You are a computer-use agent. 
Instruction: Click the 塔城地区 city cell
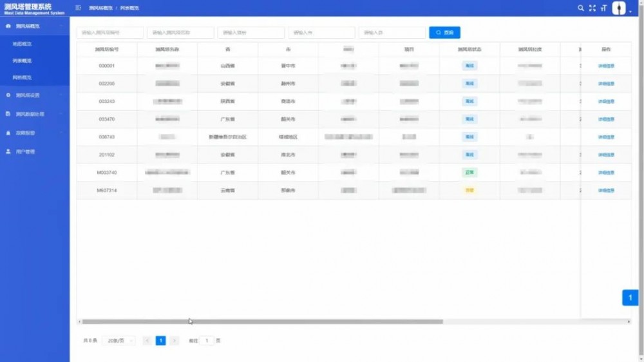click(x=288, y=137)
